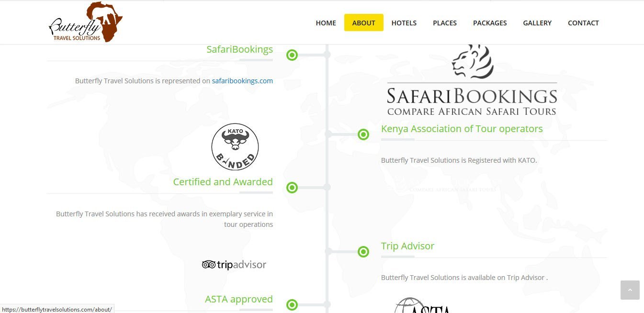Go to the HOTELS page
Viewport: 644px width, 313px height.
tap(404, 23)
